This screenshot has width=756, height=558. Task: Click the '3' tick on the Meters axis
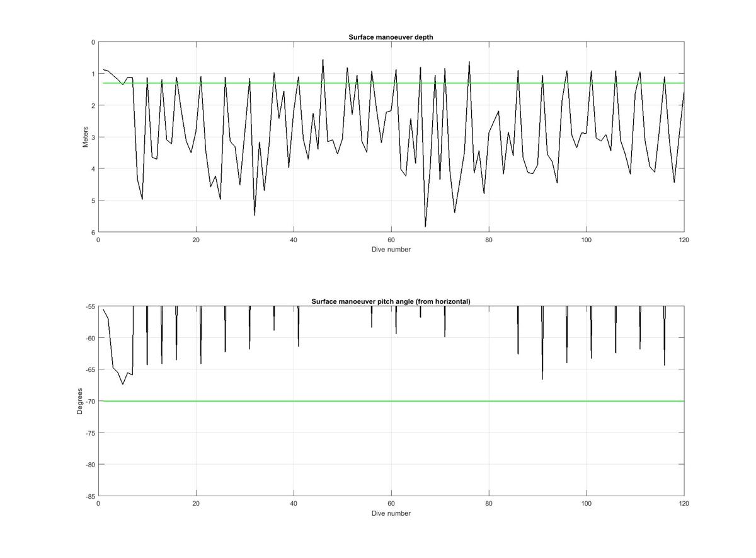pos(93,137)
